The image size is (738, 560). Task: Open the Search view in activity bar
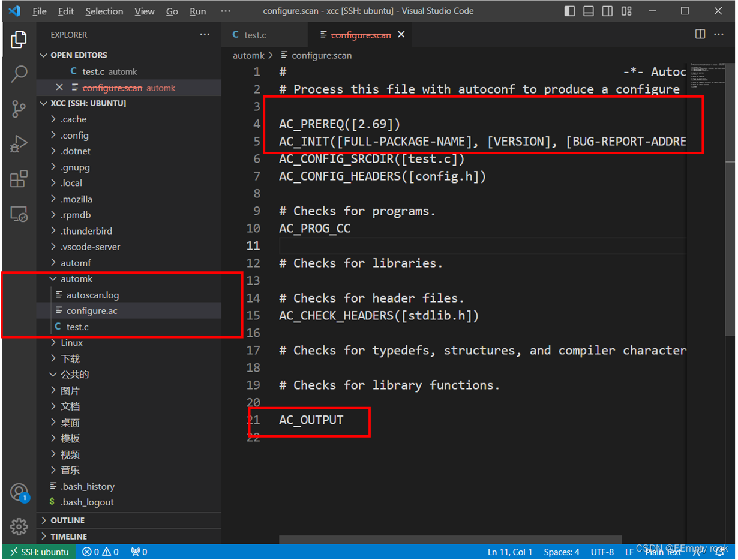coord(19,74)
